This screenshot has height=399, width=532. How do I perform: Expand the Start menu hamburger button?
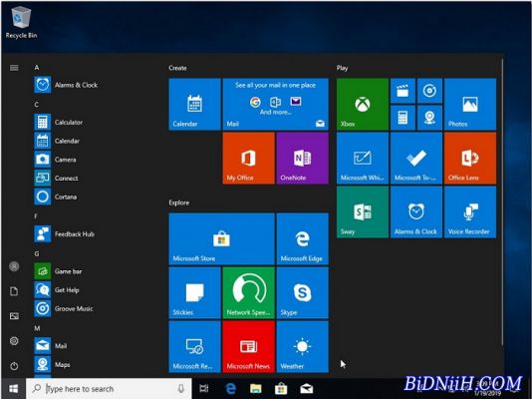click(x=14, y=68)
